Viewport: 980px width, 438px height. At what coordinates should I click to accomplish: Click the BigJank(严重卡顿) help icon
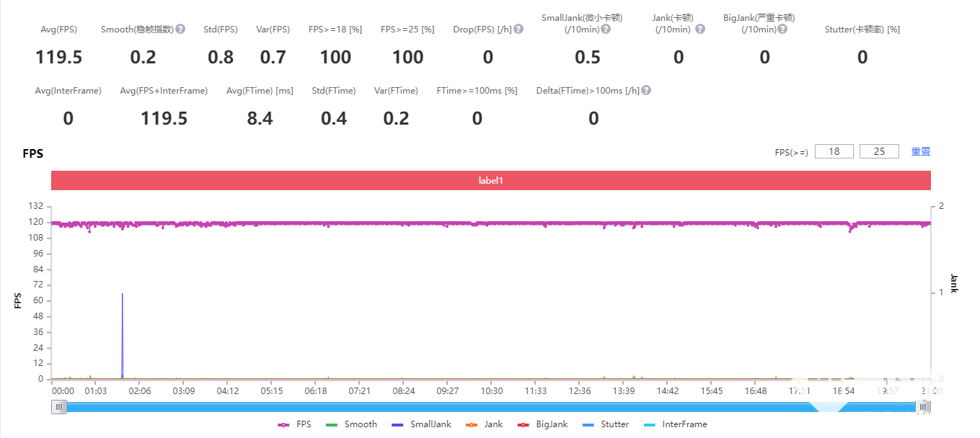[x=782, y=30]
